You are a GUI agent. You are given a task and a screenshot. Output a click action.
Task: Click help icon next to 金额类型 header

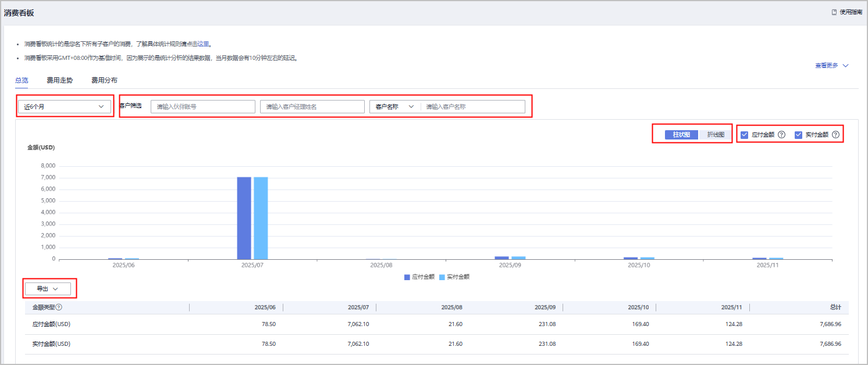[59, 307]
